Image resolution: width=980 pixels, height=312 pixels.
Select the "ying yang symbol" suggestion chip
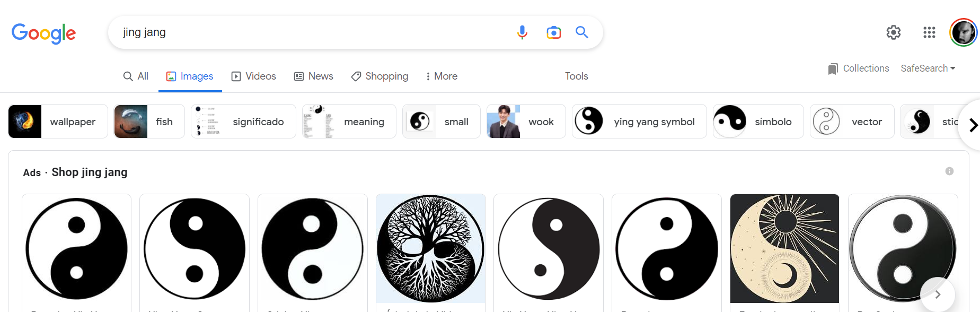click(639, 122)
